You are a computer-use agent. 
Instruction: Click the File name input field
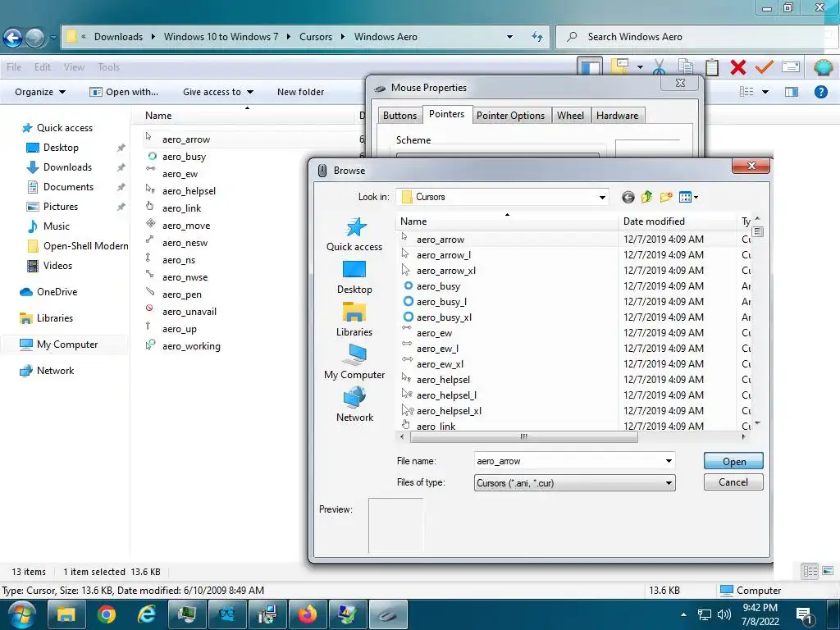point(569,461)
